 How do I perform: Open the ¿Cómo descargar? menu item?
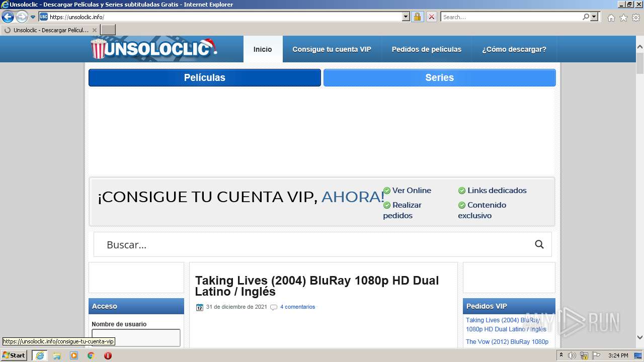514,49
